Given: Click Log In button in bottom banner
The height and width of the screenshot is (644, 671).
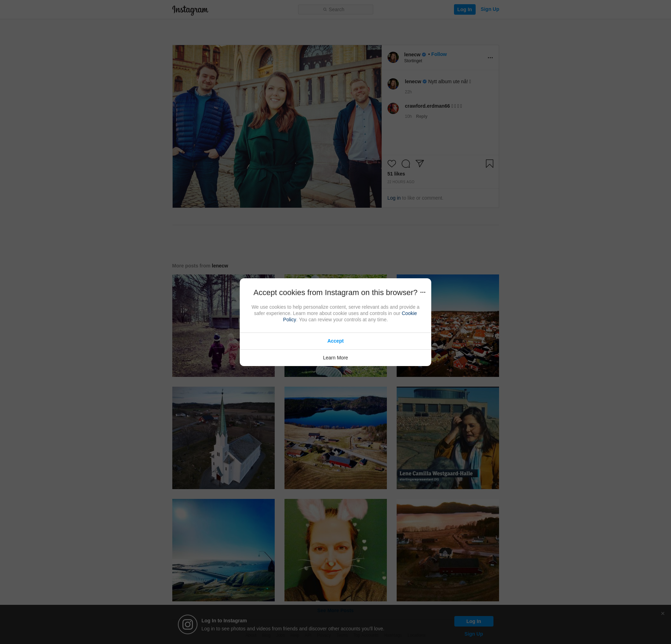Looking at the screenshot, I should [x=474, y=621].
